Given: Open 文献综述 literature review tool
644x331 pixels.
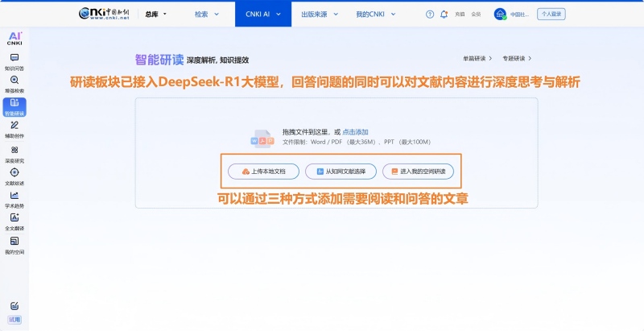Looking at the screenshot, I should pos(14,176).
